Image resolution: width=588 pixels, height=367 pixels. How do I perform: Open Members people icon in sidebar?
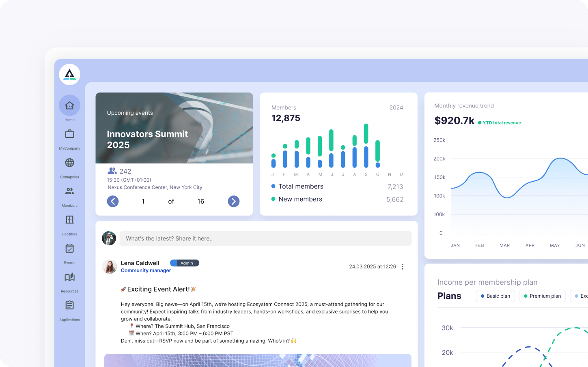[x=69, y=191]
